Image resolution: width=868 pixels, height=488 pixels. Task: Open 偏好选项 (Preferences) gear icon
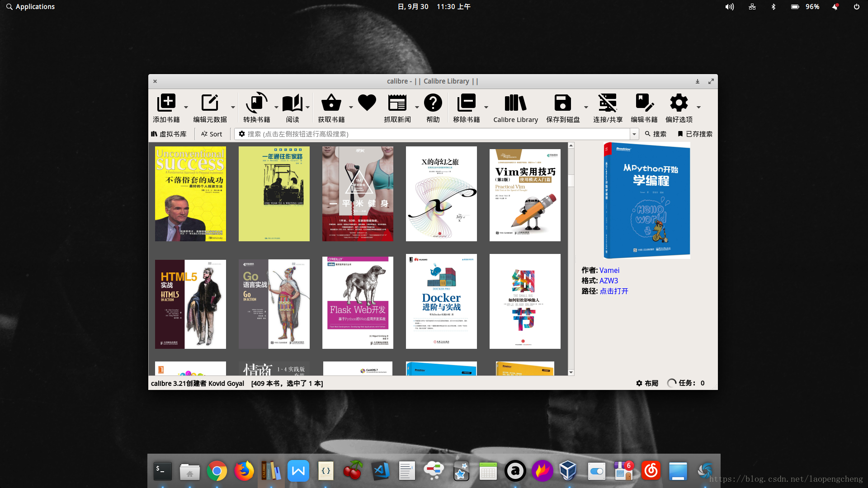pos(679,103)
